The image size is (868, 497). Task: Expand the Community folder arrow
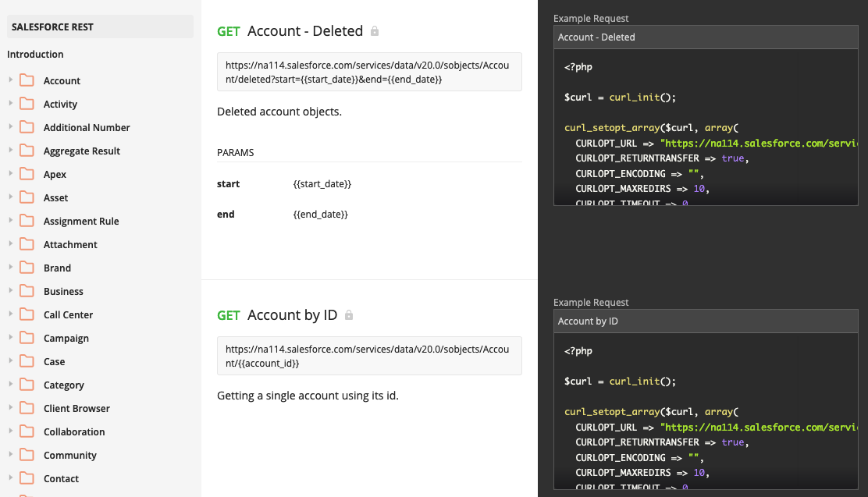(x=10, y=454)
